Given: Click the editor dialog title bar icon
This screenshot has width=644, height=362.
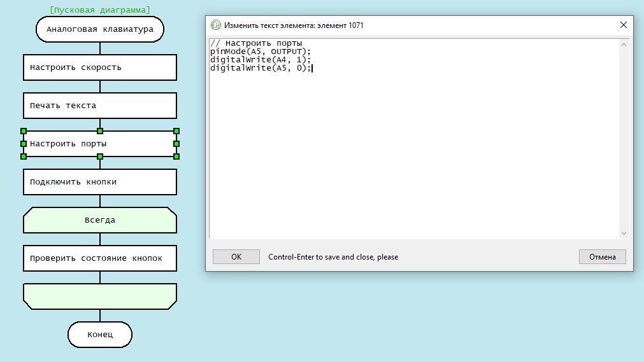Looking at the screenshot, I should click(216, 25).
